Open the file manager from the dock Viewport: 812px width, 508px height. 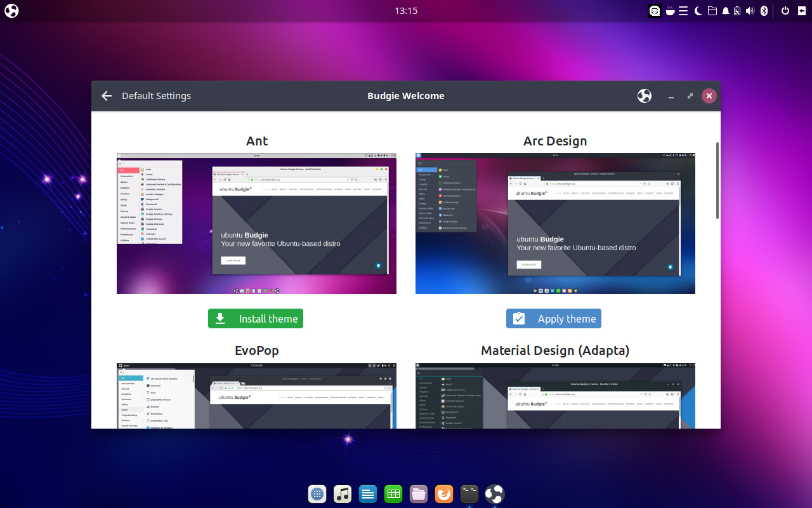pyautogui.click(x=419, y=493)
